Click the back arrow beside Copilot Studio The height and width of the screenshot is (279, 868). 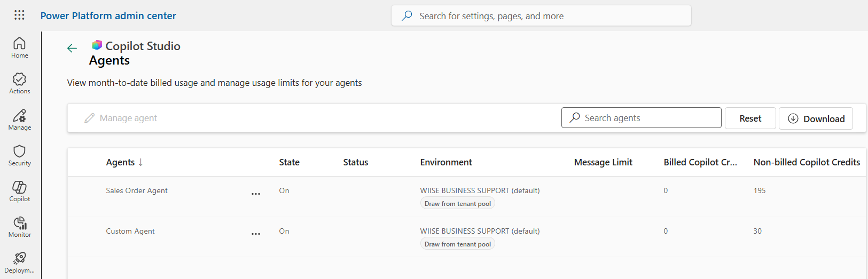(72, 49)
